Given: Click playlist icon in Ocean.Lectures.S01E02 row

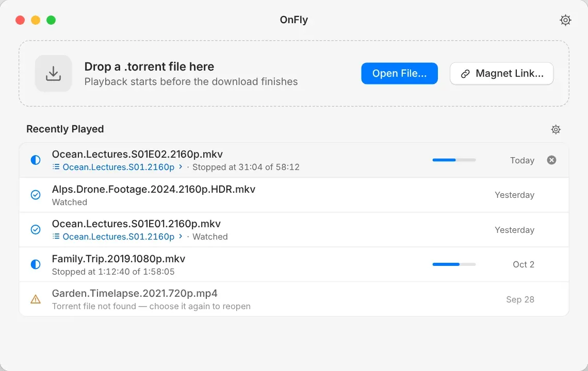Looking at the screenshot, I should coord(56,167).
